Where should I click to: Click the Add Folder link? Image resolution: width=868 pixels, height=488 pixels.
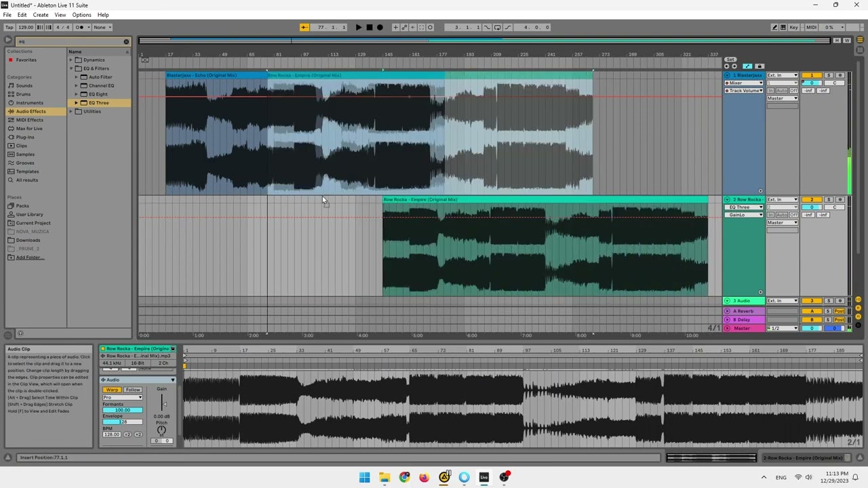pos(30,258)
